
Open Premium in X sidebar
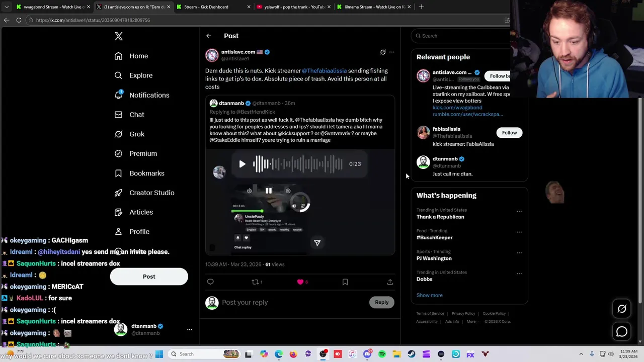136,153
